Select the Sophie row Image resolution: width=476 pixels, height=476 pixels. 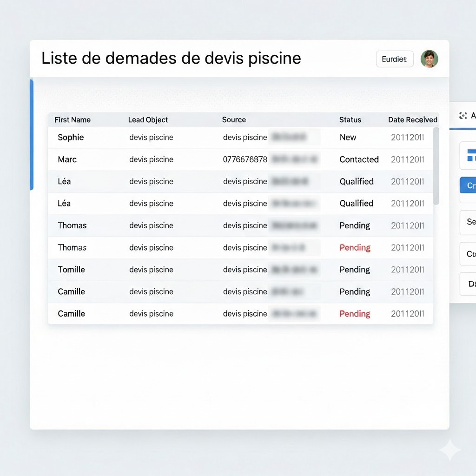[x=71, y=138]
